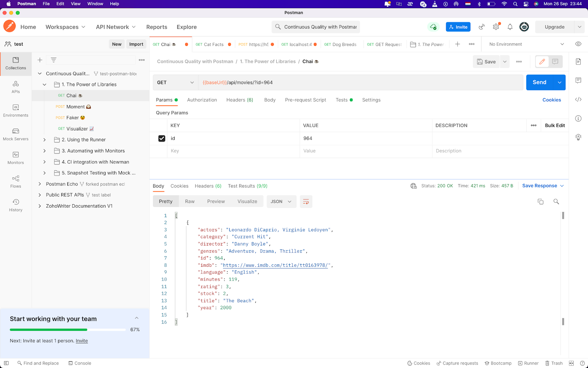Click Bulk Edit for query params
The width and height of the screenshot is (588, 368).
coord(555,125)
